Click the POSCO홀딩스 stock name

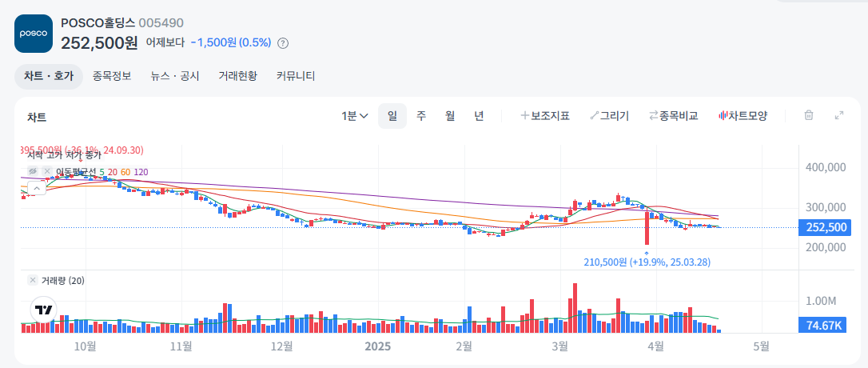[98, 22]
